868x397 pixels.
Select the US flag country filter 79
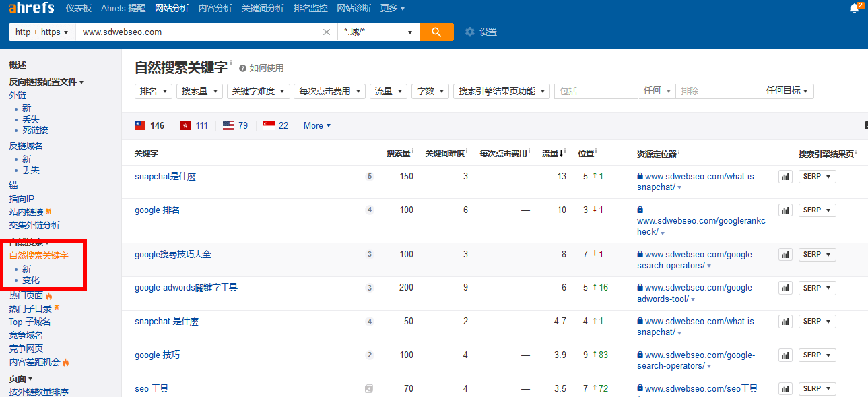click(x=235, y=125)
